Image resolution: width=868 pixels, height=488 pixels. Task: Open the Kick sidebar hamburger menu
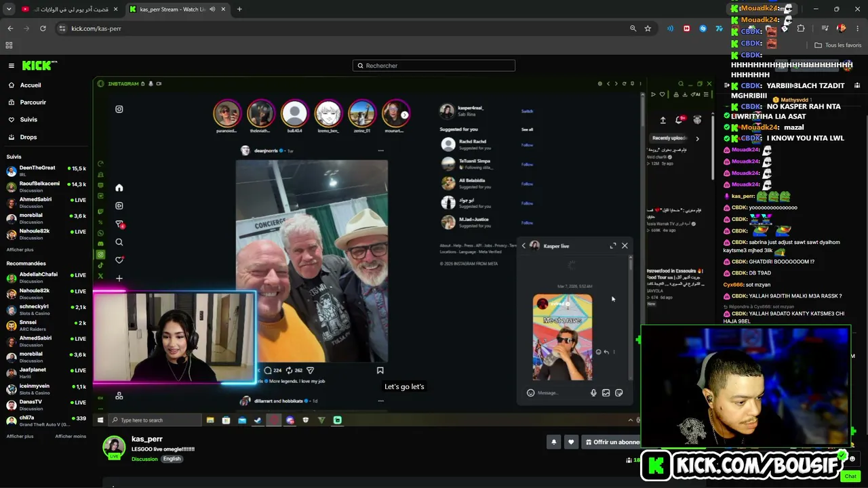pyautogui.click(x=12, y=66)
